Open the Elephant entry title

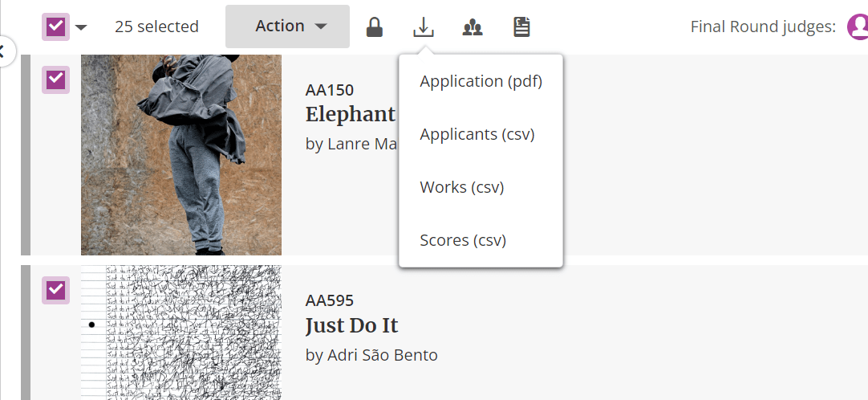351,114
